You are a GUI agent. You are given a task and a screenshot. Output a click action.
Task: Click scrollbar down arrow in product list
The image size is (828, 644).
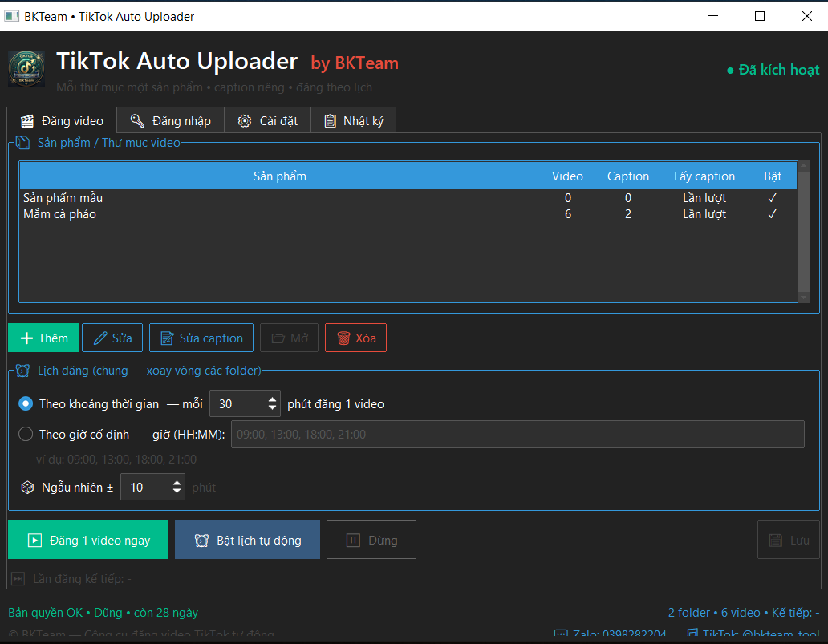point(804,298)
